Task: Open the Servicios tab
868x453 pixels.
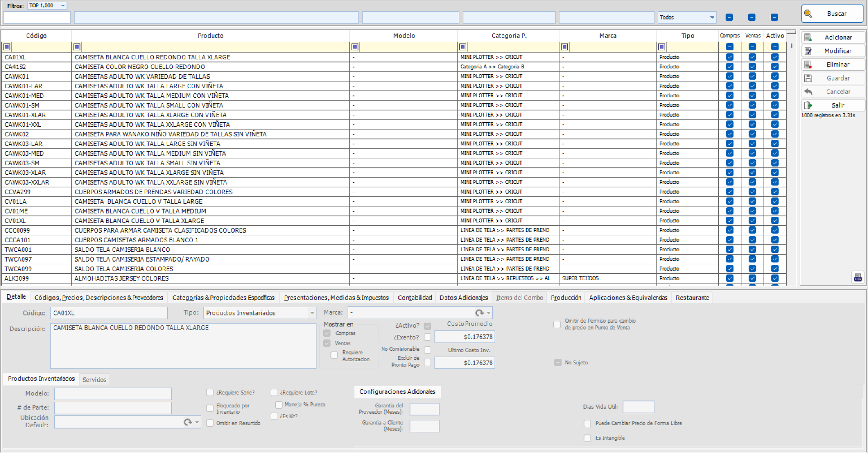Action: [94, 379]
